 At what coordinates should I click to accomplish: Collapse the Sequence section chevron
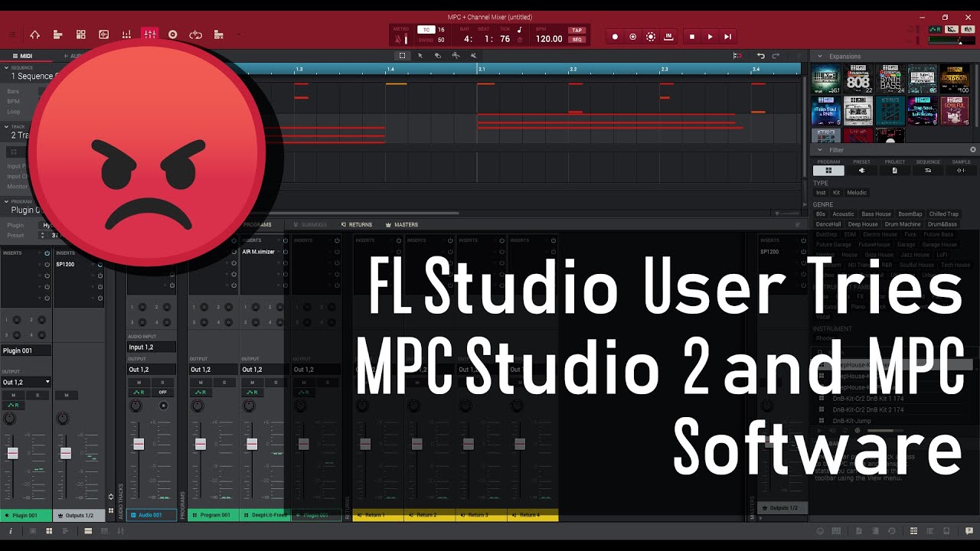coord(6,67)
